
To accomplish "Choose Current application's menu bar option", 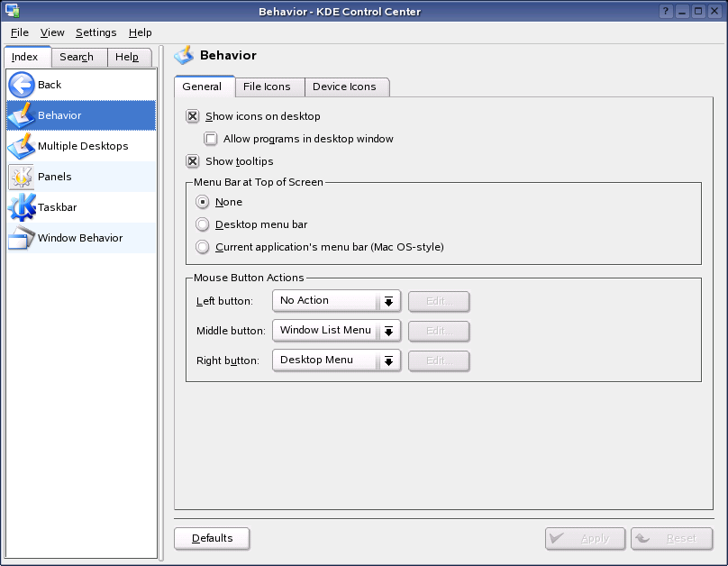I will pos(202,247).
